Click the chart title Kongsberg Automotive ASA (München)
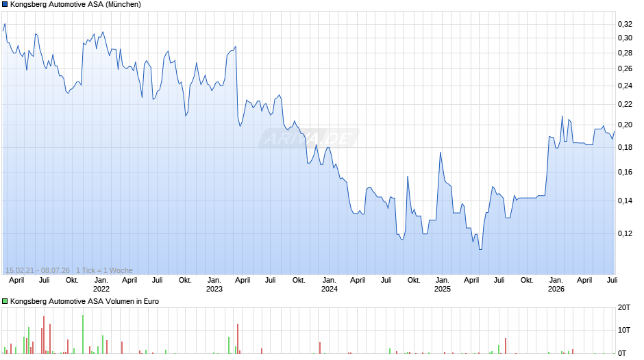 [75, 4]
